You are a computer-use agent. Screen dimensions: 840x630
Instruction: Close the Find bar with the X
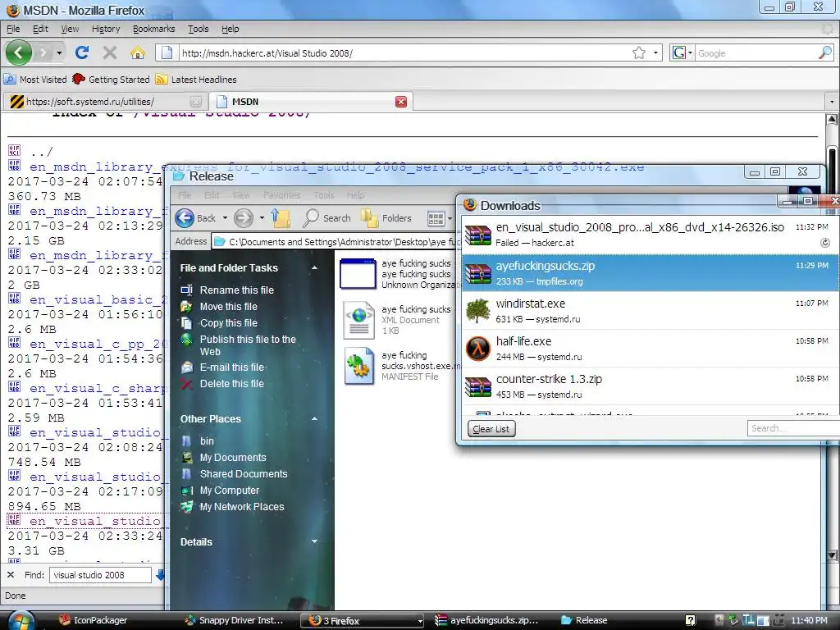click(11, 575)
